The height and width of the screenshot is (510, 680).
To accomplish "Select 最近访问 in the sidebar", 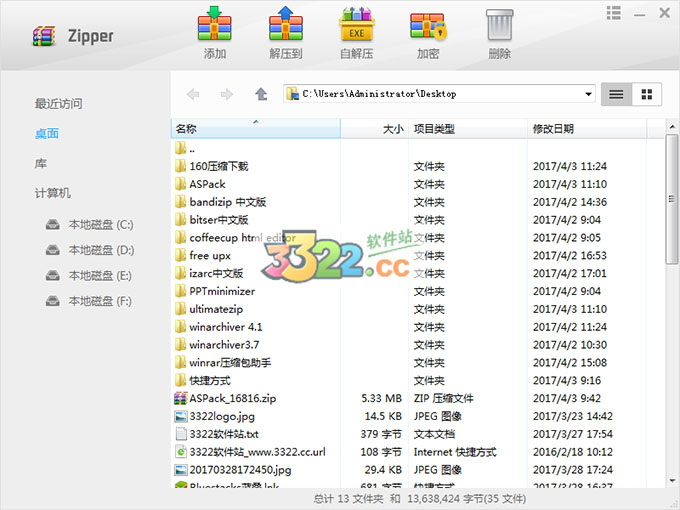I will point(59,104).
